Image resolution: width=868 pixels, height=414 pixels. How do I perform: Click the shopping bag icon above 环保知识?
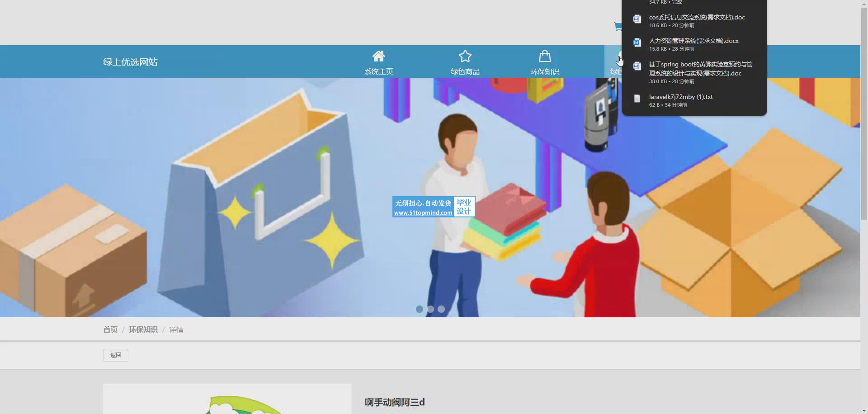(x=545, y=56)
